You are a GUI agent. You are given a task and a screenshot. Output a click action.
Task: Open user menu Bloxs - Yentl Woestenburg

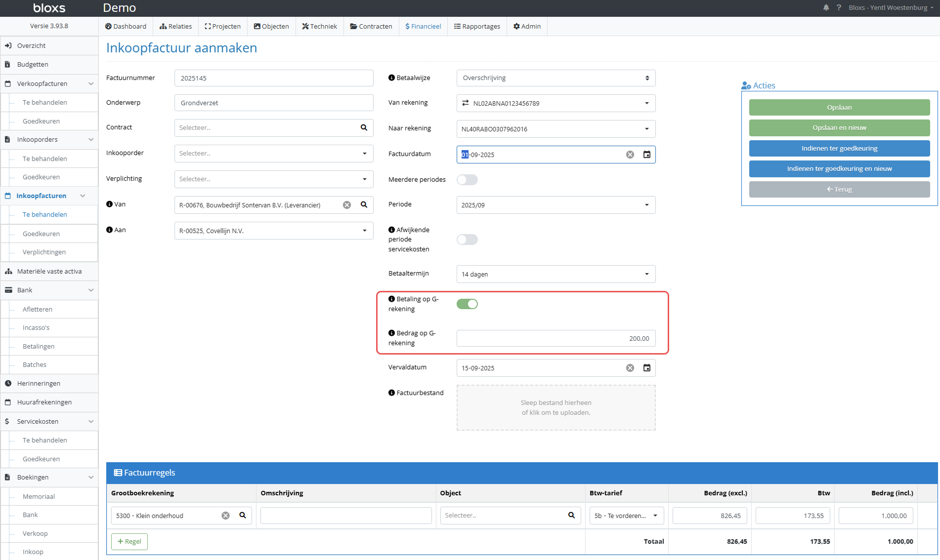[x=891, y=7]
